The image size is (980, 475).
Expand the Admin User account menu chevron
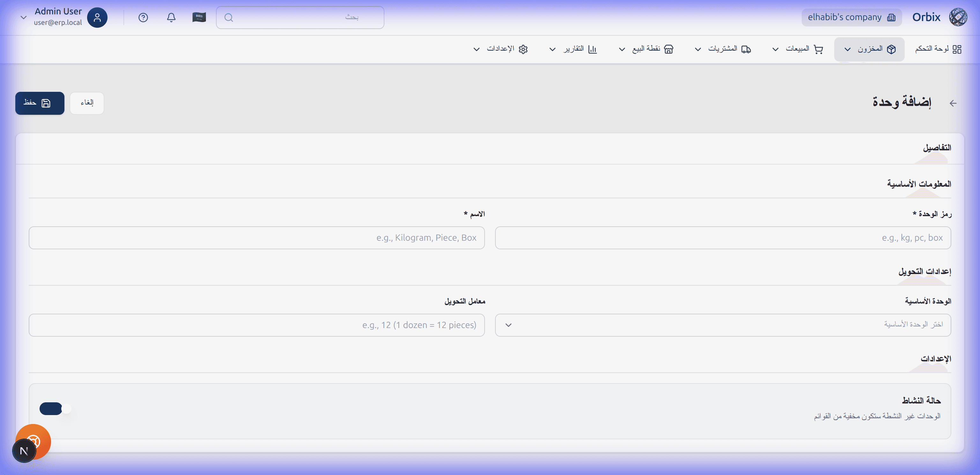click(x=24, y=18)
